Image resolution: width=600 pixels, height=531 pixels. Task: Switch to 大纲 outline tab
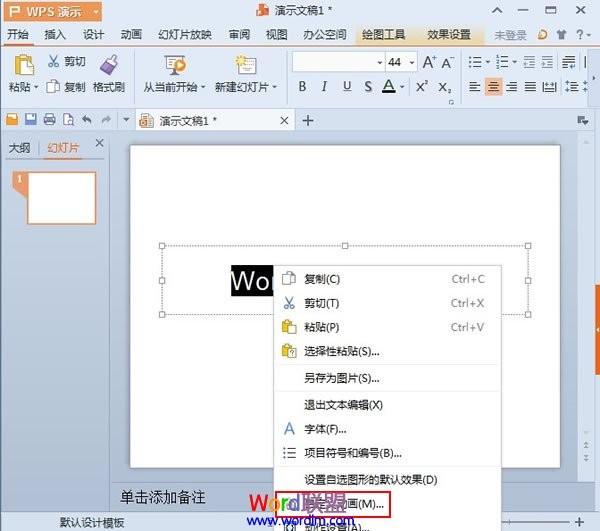click(x=20, y=148)
